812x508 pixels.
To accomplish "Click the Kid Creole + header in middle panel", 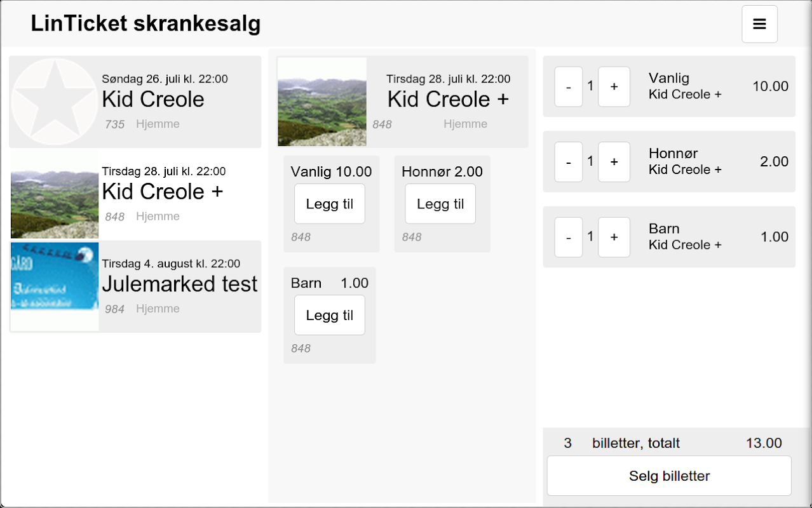I will (x=448, y=100).
